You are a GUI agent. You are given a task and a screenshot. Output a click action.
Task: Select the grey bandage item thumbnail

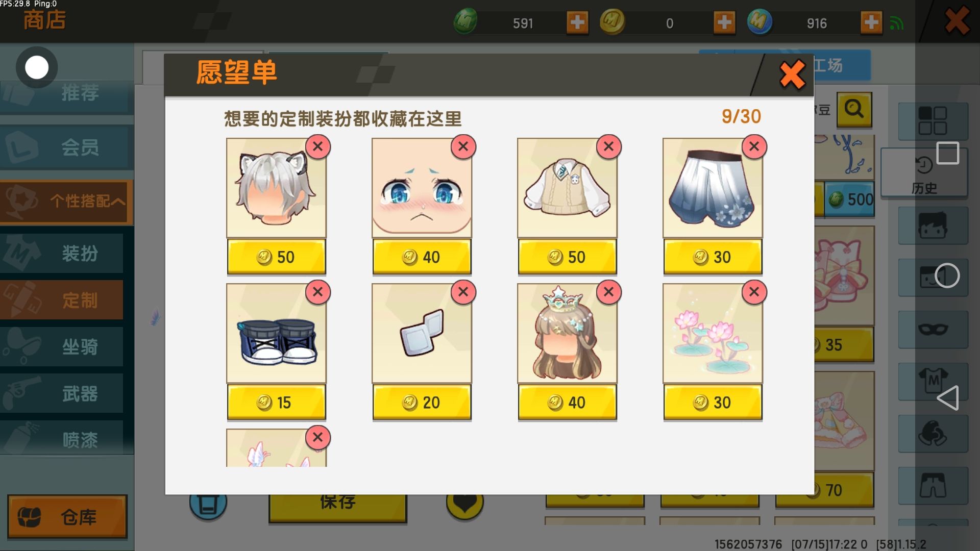click(422, 334)
